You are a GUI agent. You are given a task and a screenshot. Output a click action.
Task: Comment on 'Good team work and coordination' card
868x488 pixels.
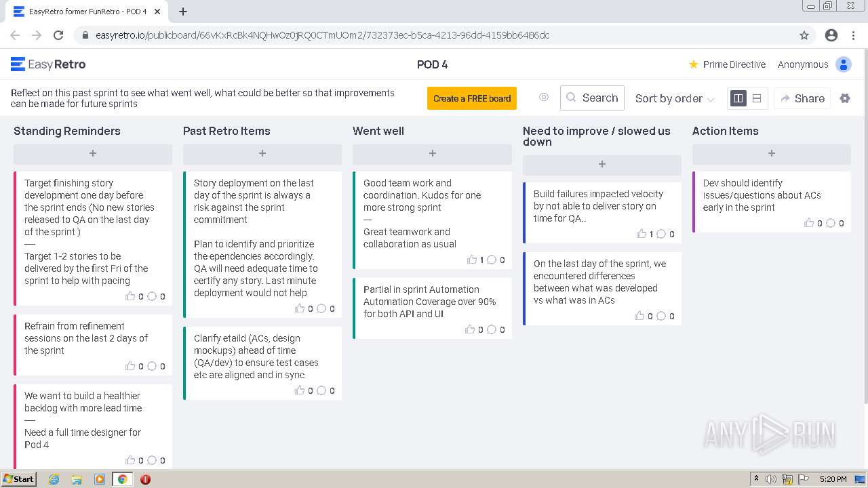point(492,260)
